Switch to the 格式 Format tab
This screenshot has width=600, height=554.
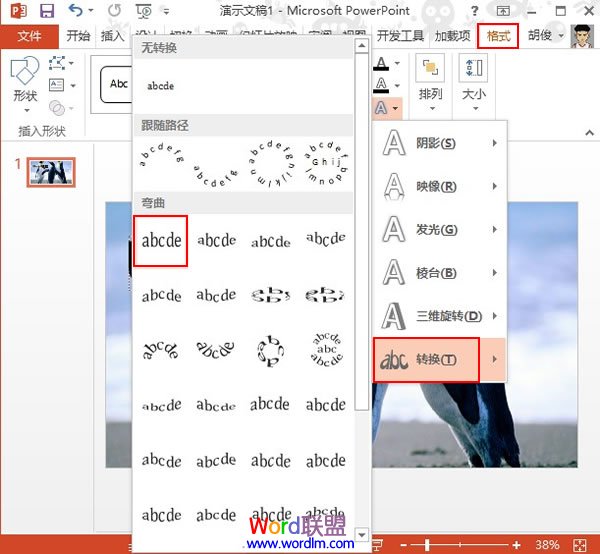tap(498, 36)
